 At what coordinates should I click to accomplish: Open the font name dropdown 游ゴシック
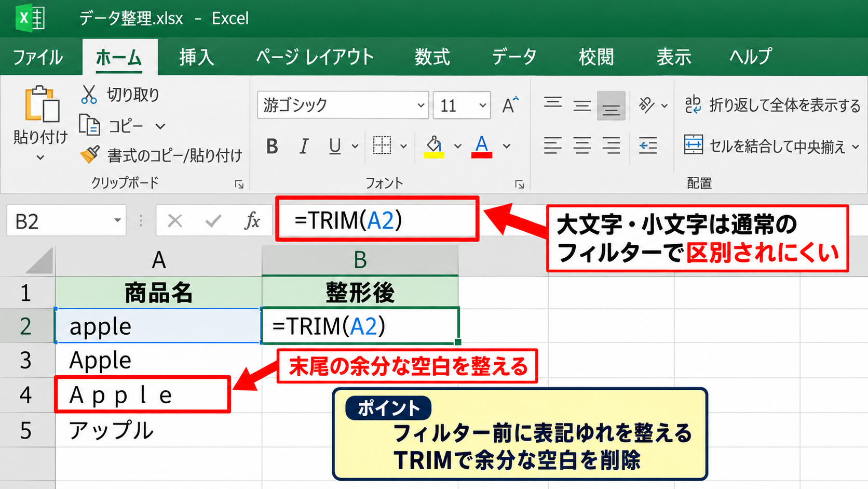343,105
